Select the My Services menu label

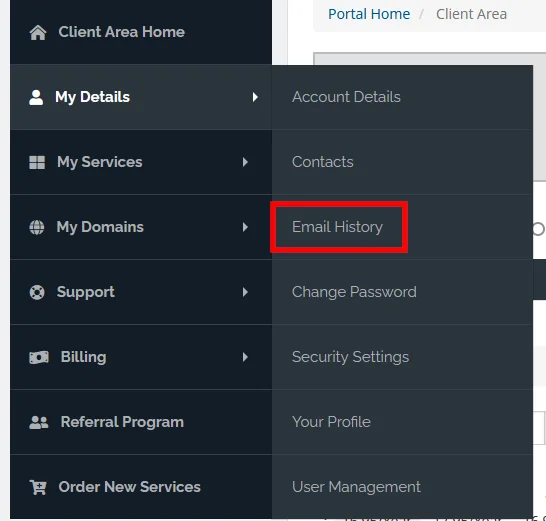click(x=100, y=162)
